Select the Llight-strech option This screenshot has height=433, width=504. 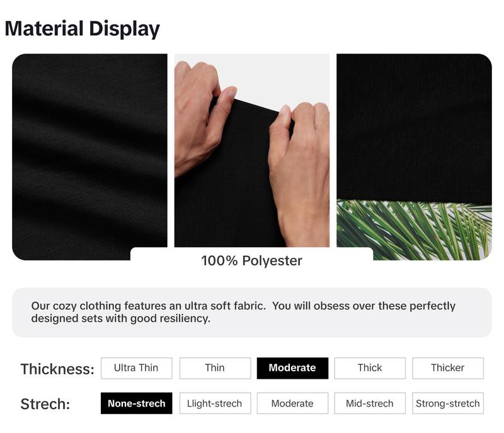(x=215, y=403)
